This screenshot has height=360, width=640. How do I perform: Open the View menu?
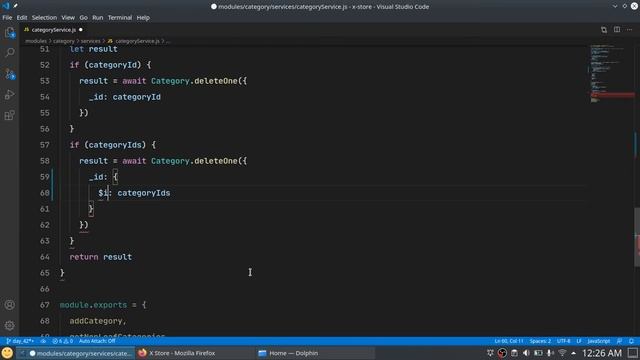68,18
